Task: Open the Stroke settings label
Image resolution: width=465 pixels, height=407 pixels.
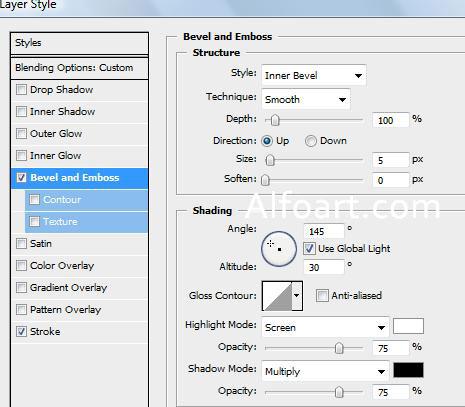Action: click(x=45, y=332)
